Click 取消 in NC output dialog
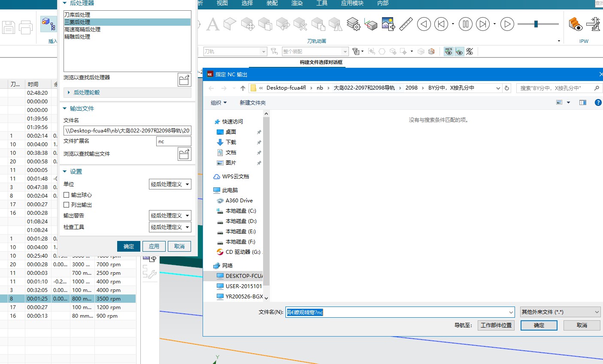The width and height of the screenshot is (603, 364). click(x=582, y=325)
